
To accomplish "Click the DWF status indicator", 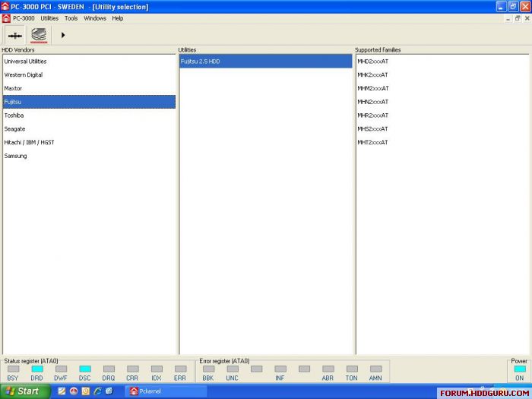I will pos(61,369).
